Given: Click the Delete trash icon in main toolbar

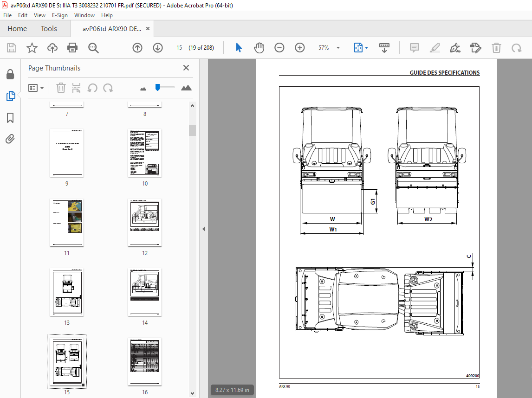Looking at the screenshot, I should coord(496,48).
